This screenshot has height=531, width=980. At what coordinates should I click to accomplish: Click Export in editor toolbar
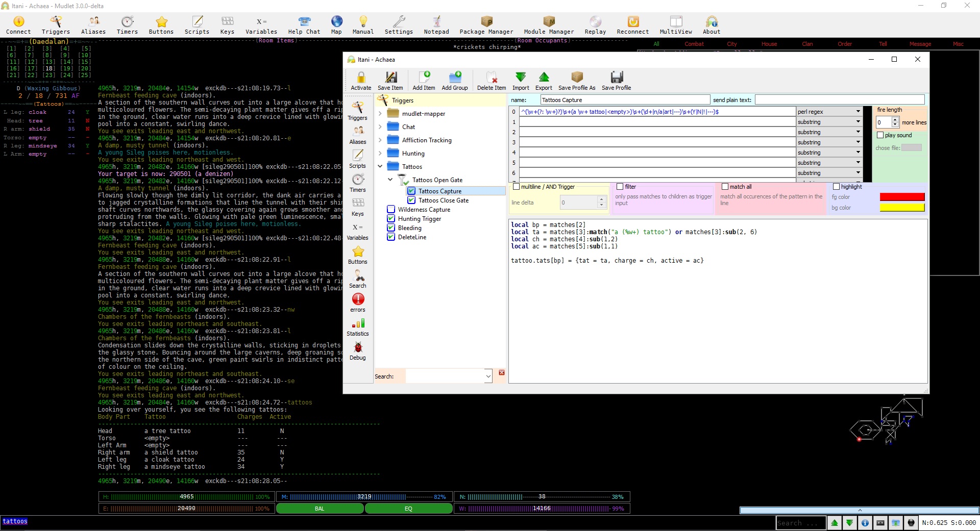pyautogui.click(x=544, y=81)
